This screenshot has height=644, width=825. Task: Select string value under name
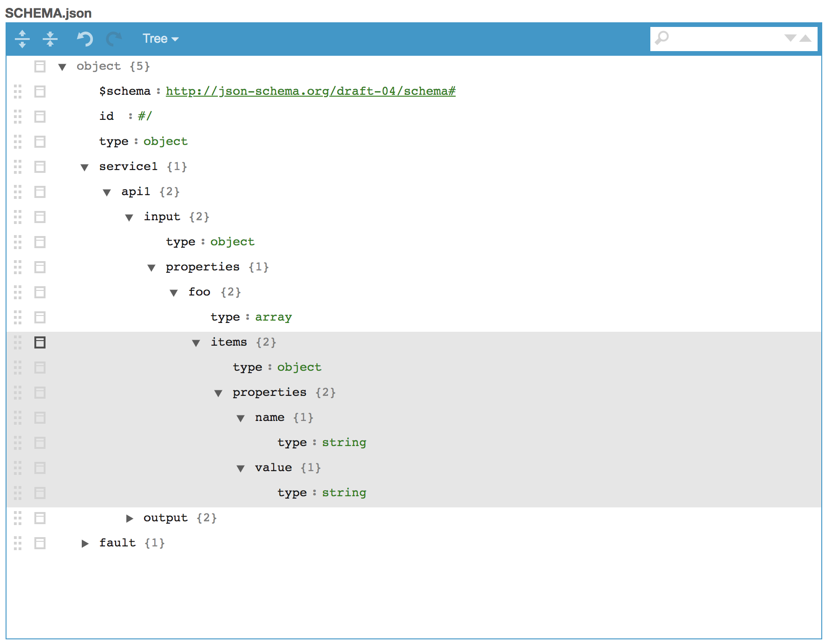344,443
